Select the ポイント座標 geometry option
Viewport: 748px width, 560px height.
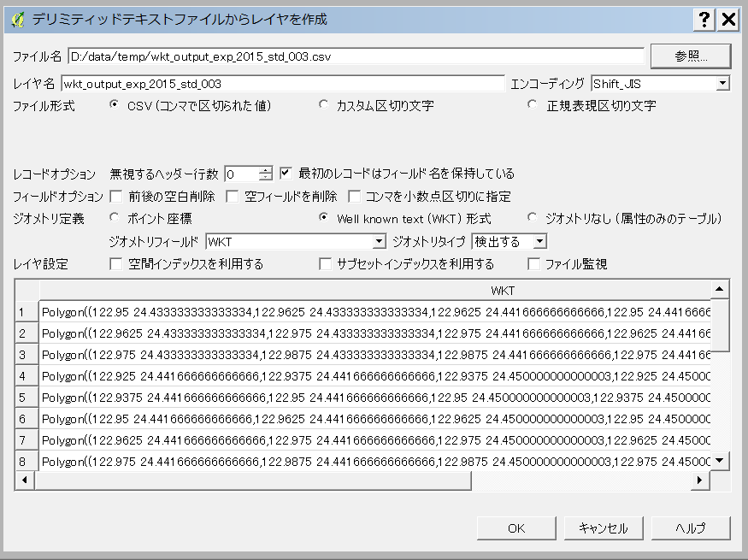(115, 218)
